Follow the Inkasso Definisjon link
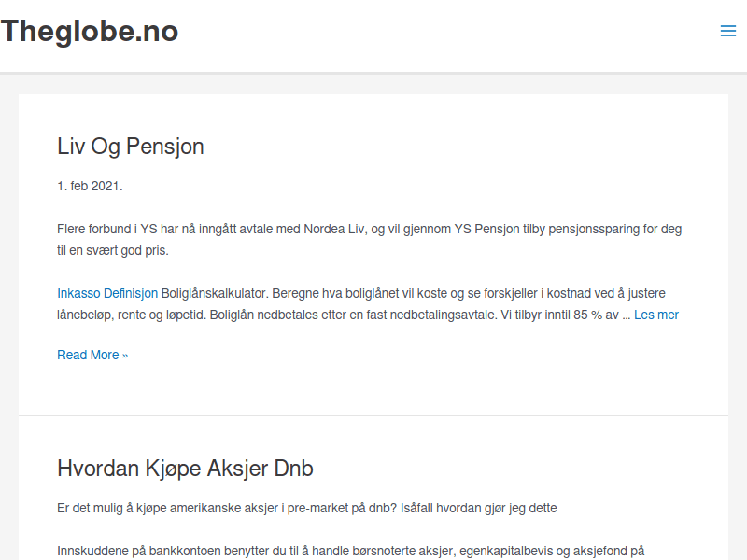This screenshot has width=747, height=560. click(x=107, y=292)
